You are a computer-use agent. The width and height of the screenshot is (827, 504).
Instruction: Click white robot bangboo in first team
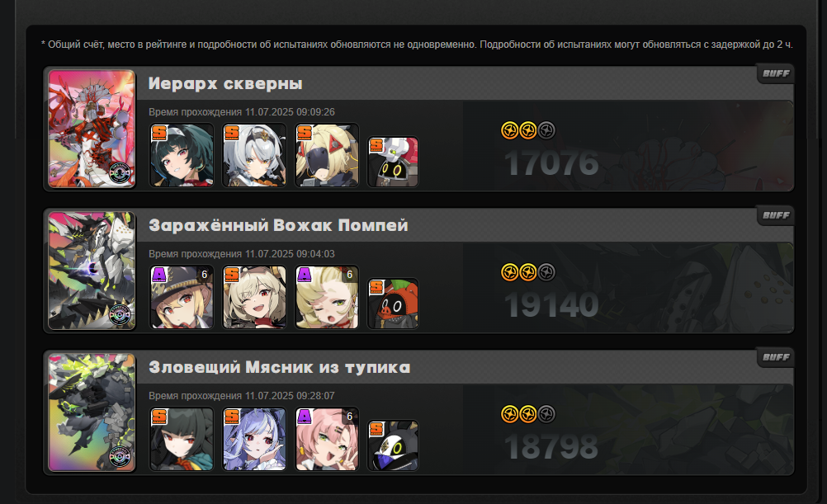click(x=393, y=162)
